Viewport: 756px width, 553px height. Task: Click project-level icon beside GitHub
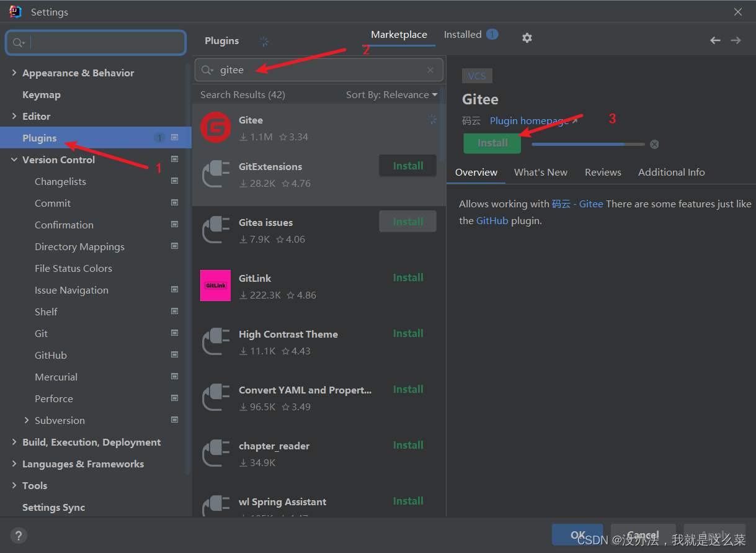175,354
